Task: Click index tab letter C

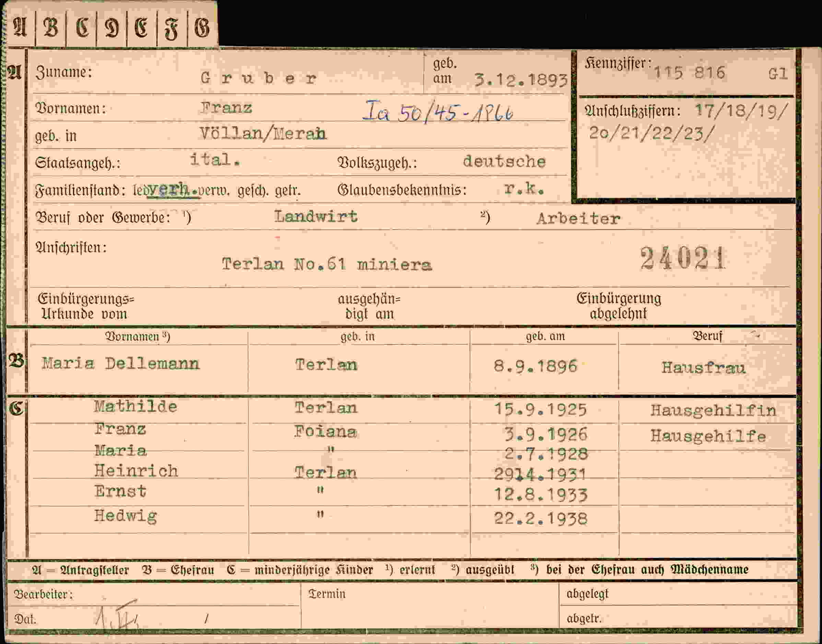Action: point(82,27)
